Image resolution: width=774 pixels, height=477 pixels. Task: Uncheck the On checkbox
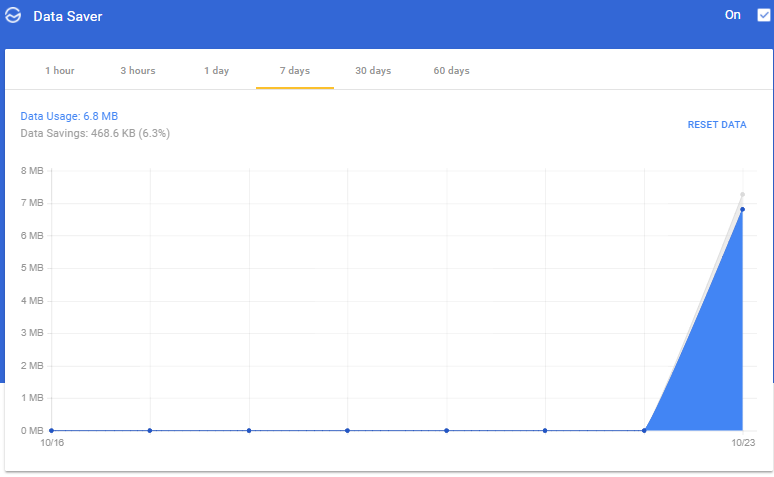(x=764, y=15)
